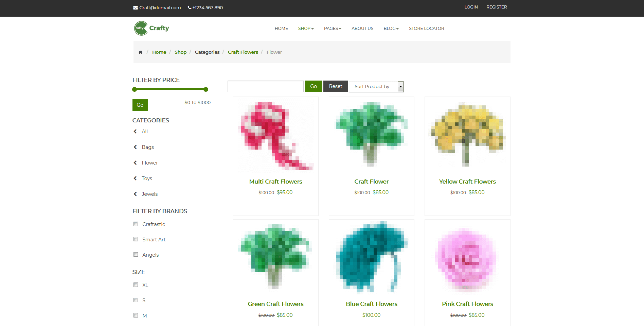Enable the XL size filter
The image size is (644, 326).
point(136,285)
